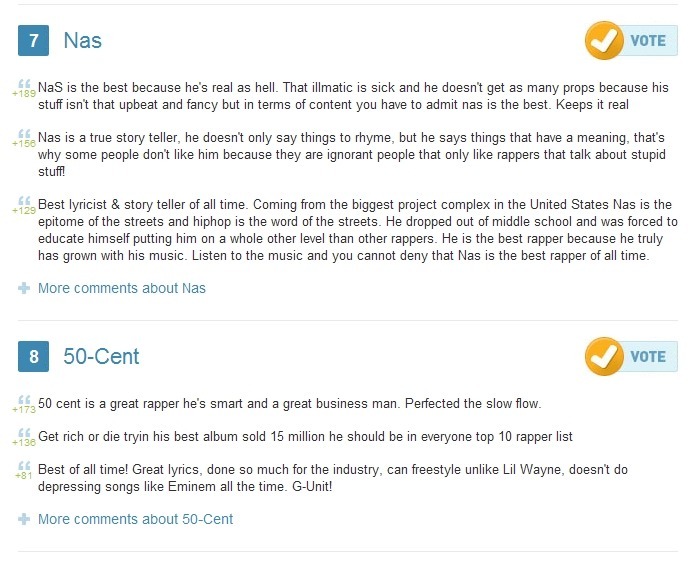
Task: Open More comments about 50-Cent
Action: tap(135, 519)
